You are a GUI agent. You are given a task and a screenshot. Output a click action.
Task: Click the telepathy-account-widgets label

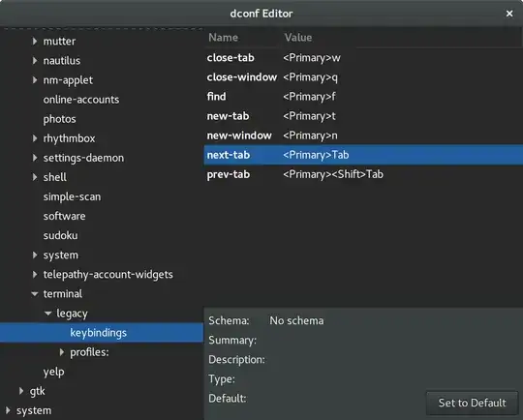pyautogui.click(x=108, y=274)
